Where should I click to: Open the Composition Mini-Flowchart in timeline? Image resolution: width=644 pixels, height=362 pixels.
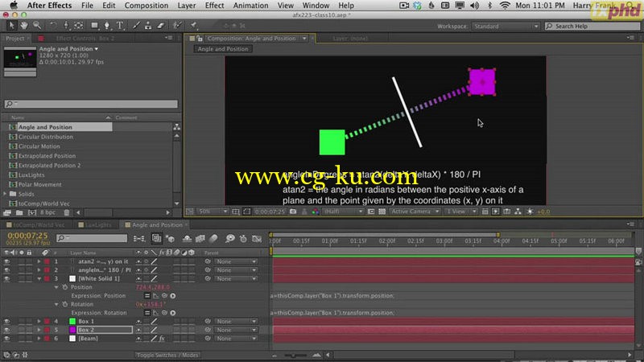pos(139,238)
